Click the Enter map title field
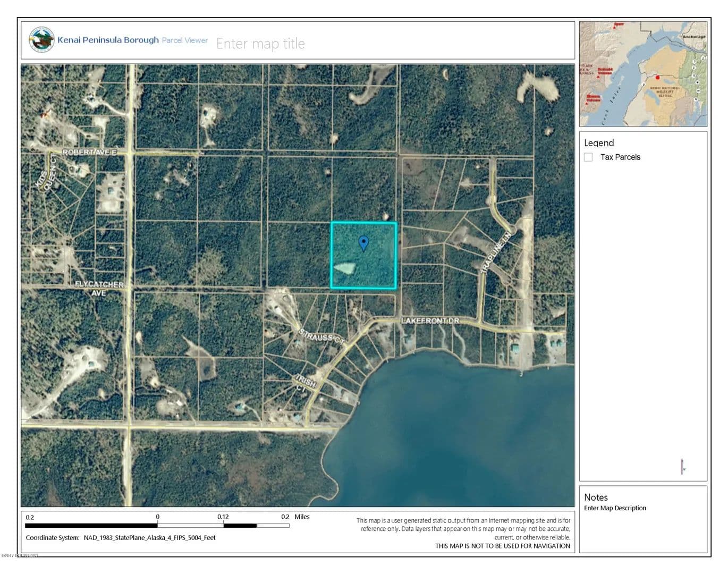 tap(260, 44)
